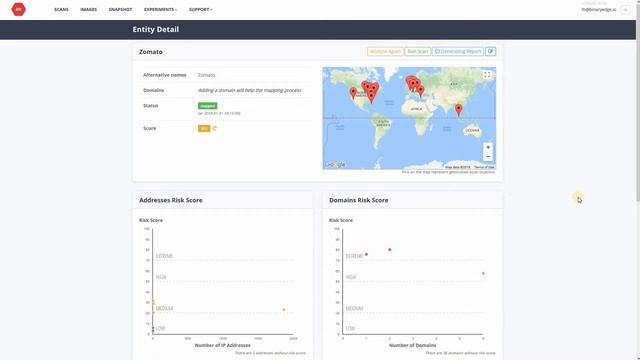Click the green mapped status badge
The image size is (640, 360).
click(x=207, y=106)
